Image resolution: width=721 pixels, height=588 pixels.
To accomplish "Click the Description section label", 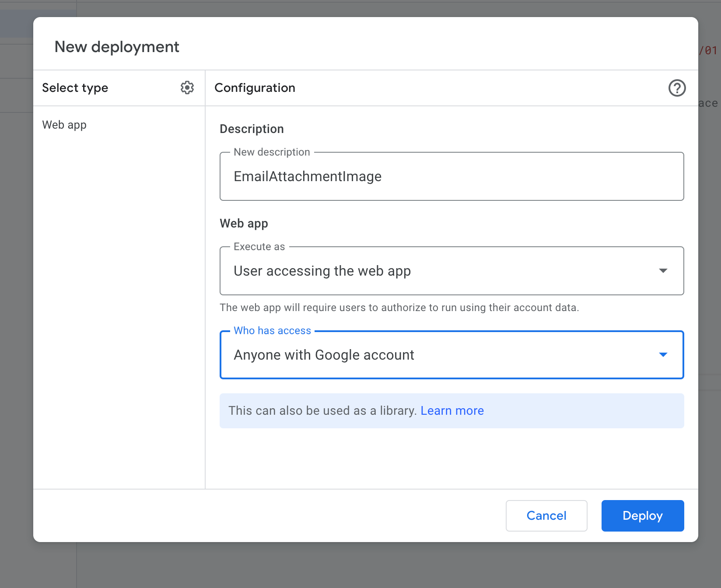I will [x=252, y=129].
